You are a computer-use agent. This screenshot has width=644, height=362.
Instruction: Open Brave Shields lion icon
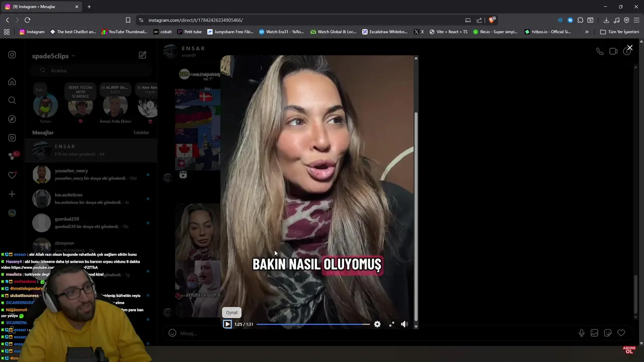click(492, 20)
